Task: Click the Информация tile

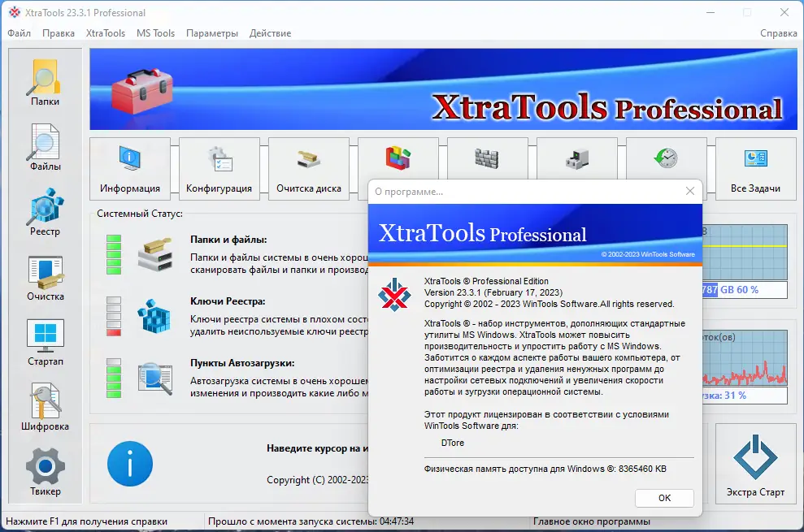Action: point(130,169)
